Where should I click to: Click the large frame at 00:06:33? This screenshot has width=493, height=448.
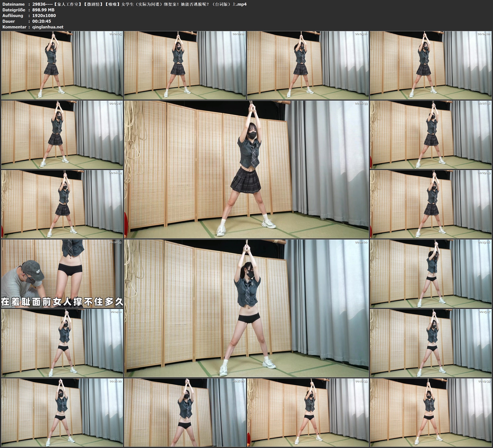pos(246,169)
